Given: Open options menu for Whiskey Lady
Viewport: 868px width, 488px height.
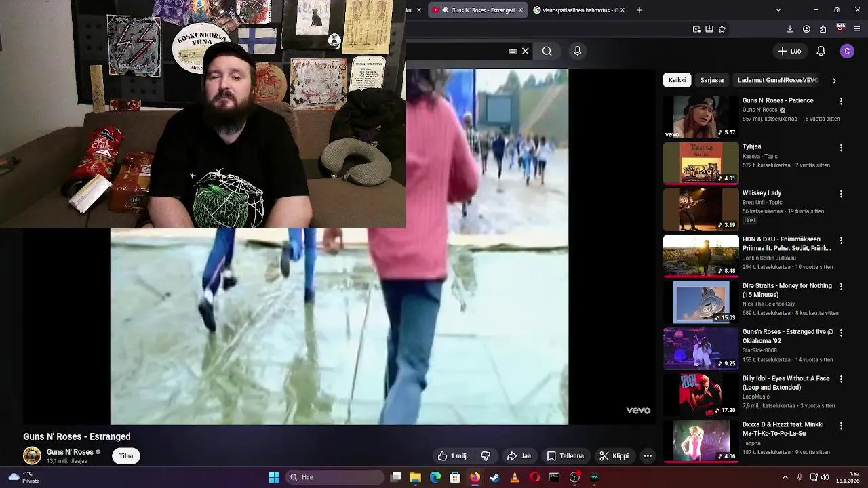Looking at the screenshot, I should click(x=841, y=194).
